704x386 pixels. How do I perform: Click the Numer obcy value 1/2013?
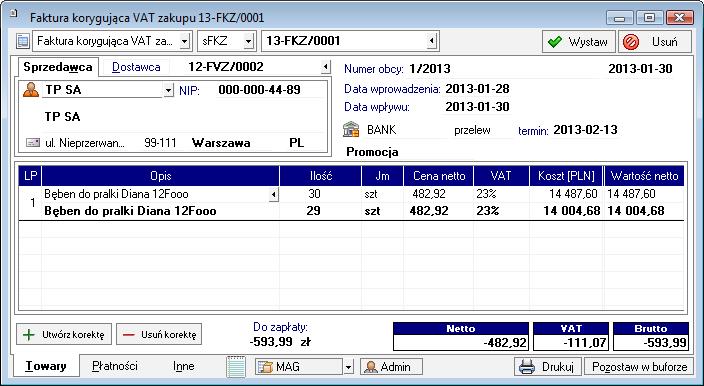[x=430, y=69]
